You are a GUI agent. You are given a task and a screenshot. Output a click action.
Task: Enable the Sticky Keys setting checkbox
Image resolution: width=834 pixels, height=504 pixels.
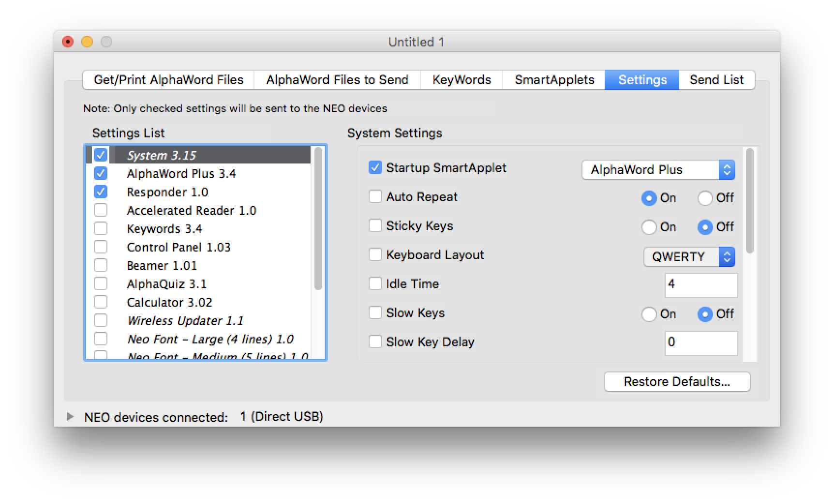pyautogui.click(x=375, y=226)
